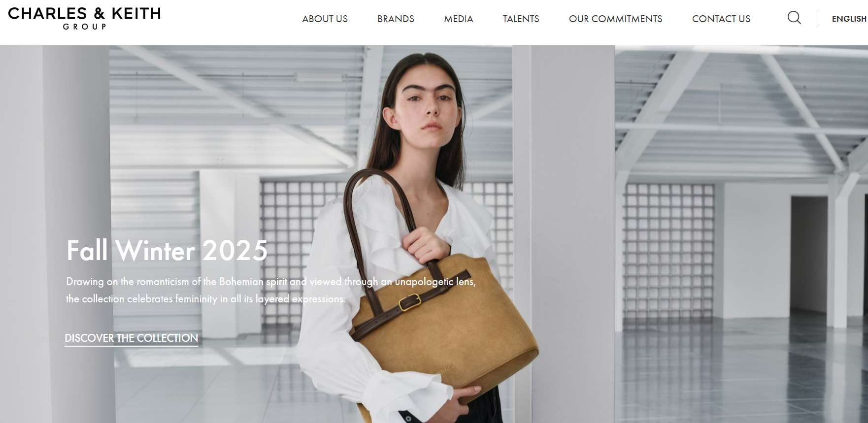Viewport: 868px width, 423px height.
Task: Click the gold buckle on the bag
Action: click(409, 302)
